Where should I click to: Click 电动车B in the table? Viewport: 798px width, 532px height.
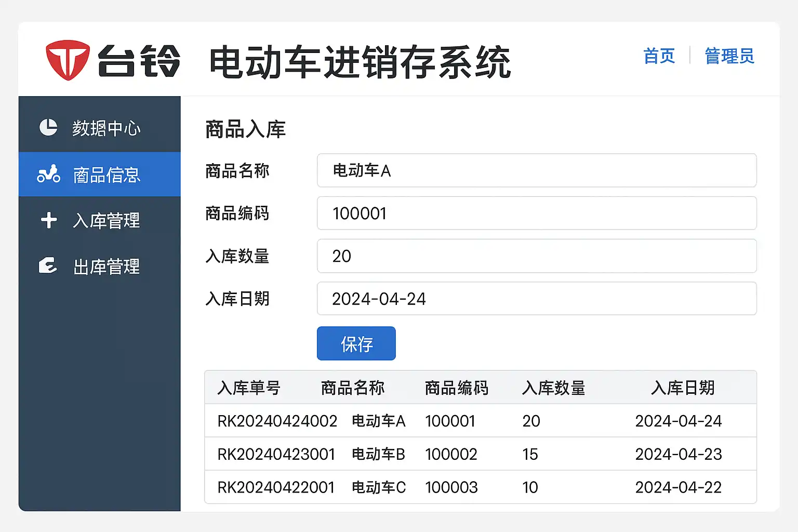tap(379, 454)
